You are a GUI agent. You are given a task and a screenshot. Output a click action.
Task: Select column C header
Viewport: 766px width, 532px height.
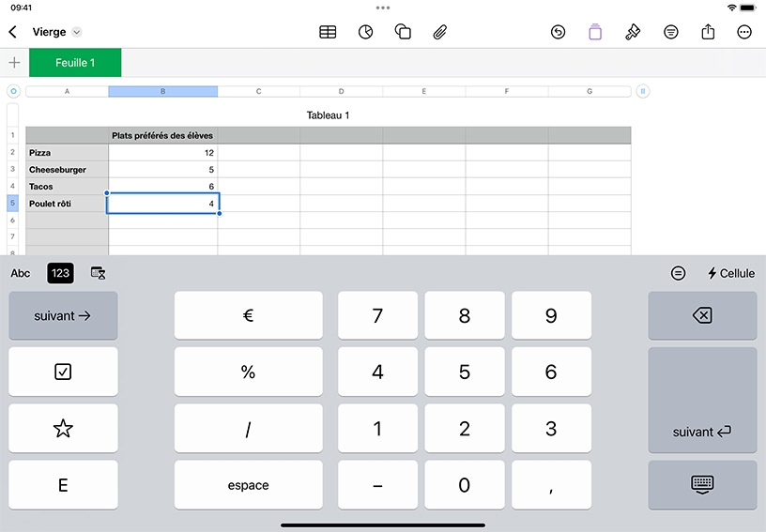tap(258, 91)
